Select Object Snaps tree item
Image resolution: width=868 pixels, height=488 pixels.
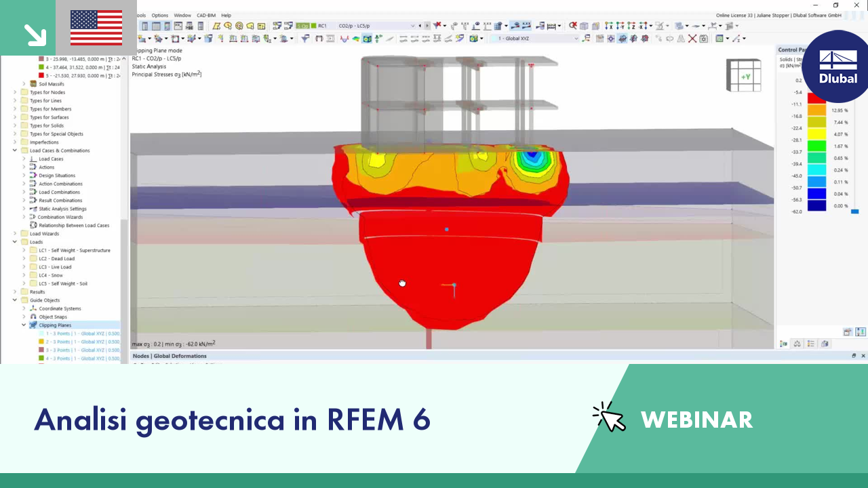tap(54, 317)
